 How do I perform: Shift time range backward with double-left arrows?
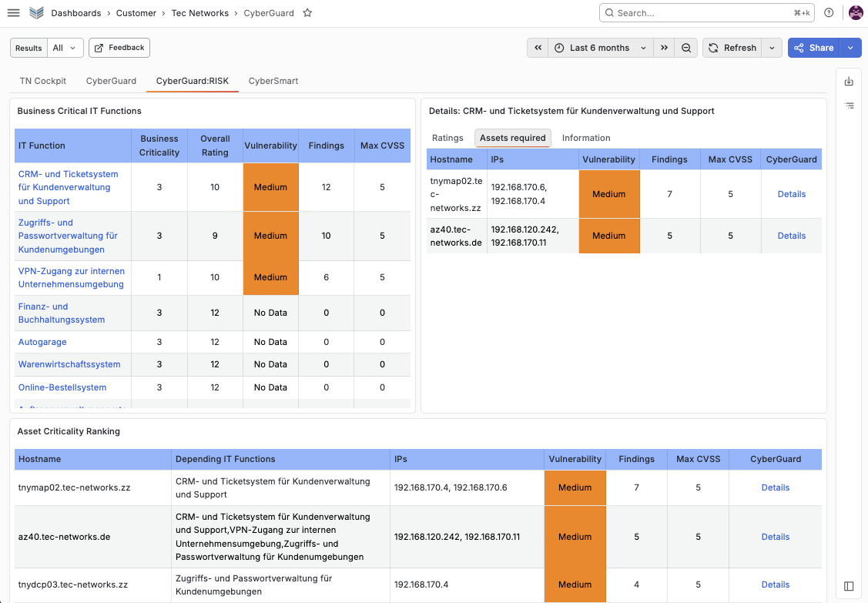pyautogui.click(x=538, y=48)
